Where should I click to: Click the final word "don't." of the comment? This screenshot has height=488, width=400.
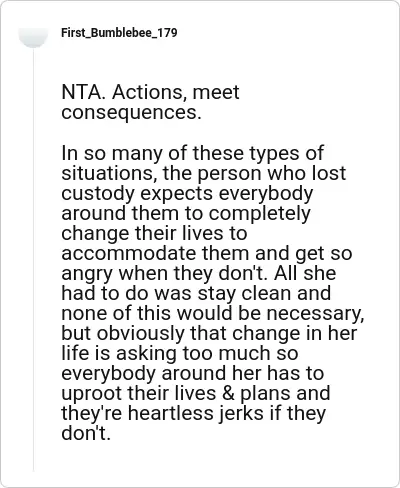tap(86, 433)
